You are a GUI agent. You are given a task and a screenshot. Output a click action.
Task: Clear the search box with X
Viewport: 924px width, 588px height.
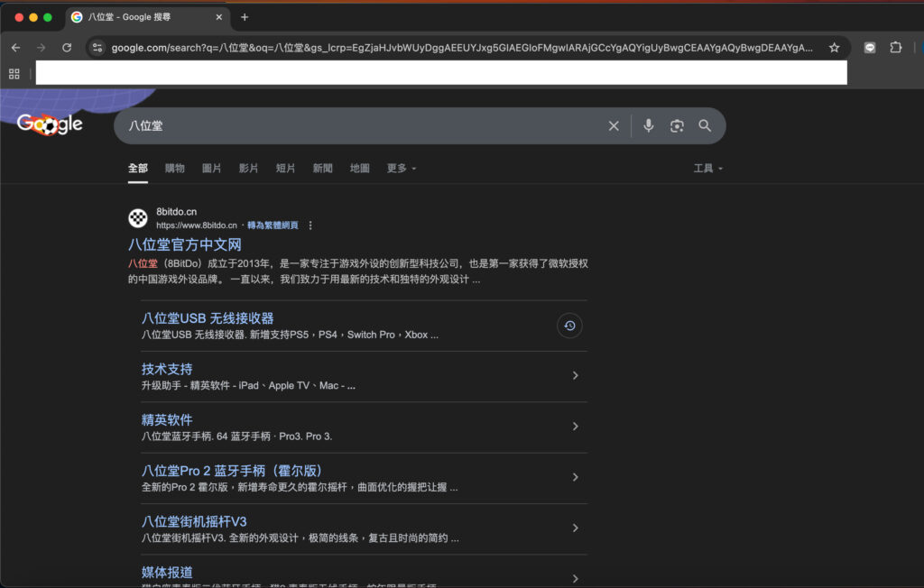tap(614, 126)
